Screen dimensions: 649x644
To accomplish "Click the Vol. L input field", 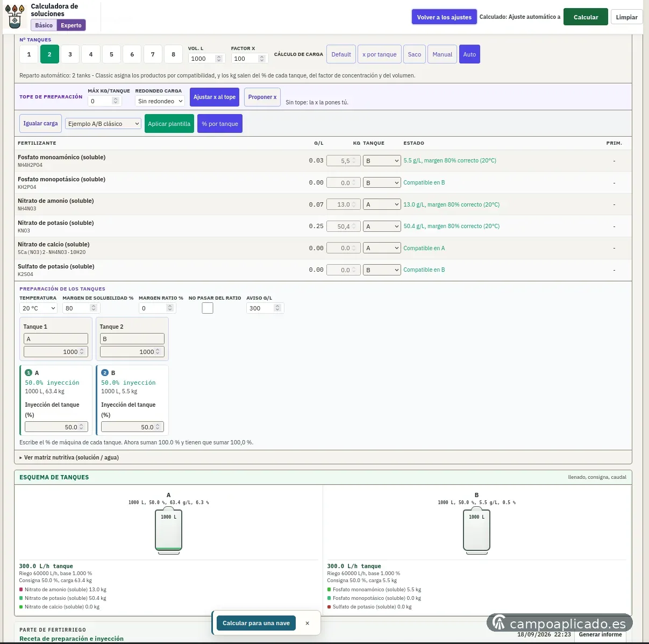I will pos(205,59).
